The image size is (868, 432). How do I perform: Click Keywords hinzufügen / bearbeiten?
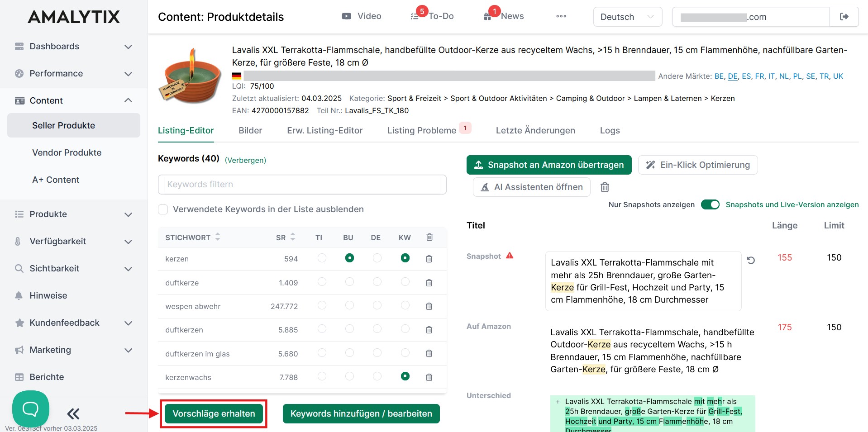(361, 413)
